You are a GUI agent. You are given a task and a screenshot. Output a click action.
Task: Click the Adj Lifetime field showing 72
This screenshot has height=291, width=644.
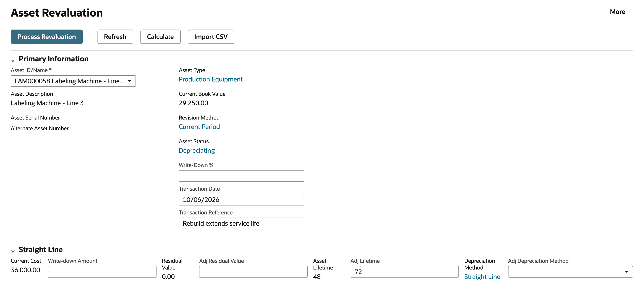coord(404,272)
